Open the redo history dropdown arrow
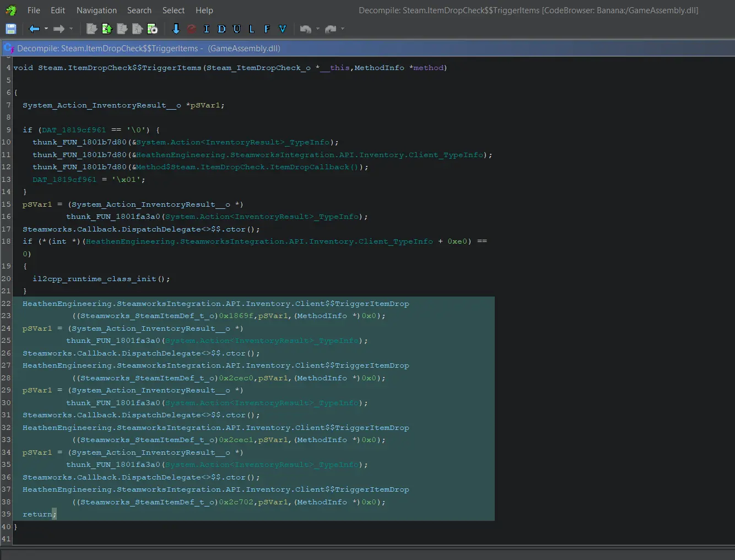 tap(343, 29)
